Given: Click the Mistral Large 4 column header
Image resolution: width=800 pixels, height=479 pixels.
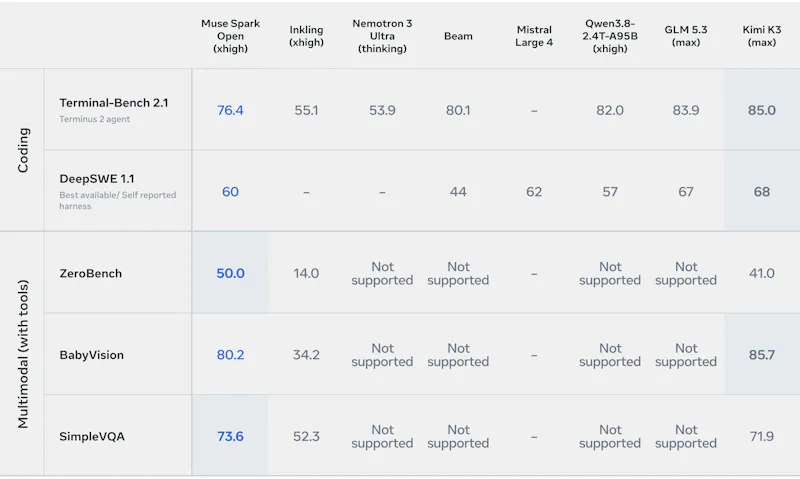Looking at the screenshot, I should [x=534, y=36].
